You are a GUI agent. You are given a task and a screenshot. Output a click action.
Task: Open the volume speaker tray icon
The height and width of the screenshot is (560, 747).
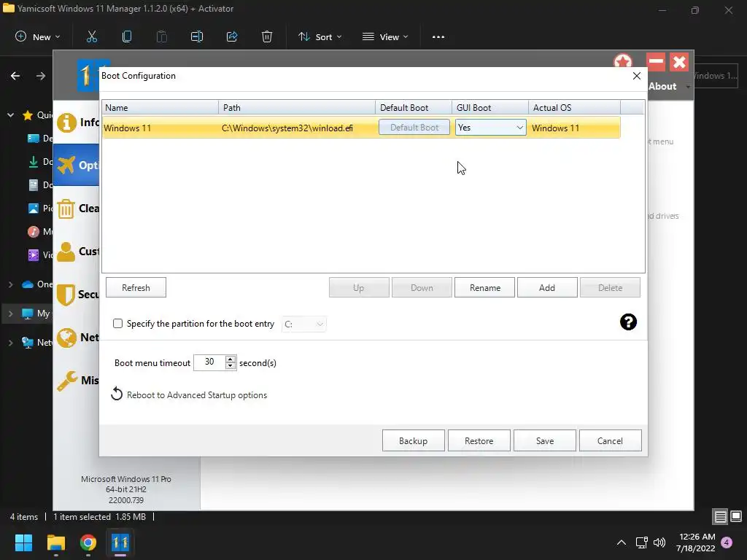pos(659,542)
